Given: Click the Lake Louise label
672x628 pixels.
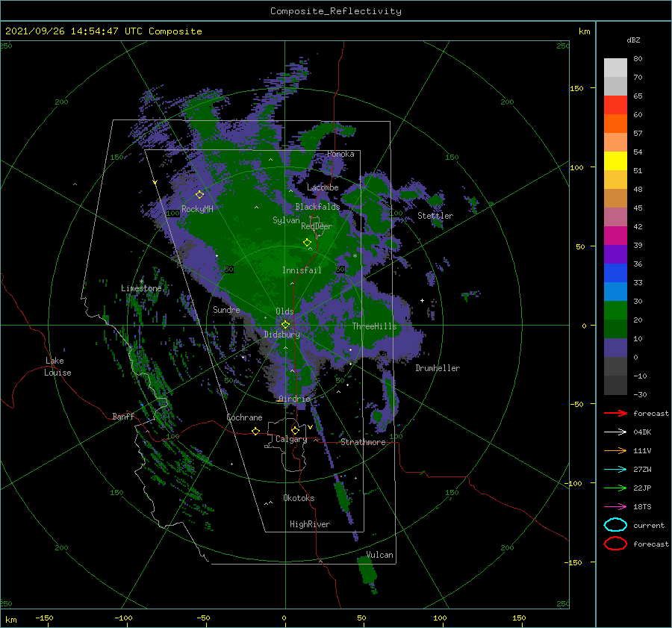Looking at the screenshot, I should [x=57, y=367].
